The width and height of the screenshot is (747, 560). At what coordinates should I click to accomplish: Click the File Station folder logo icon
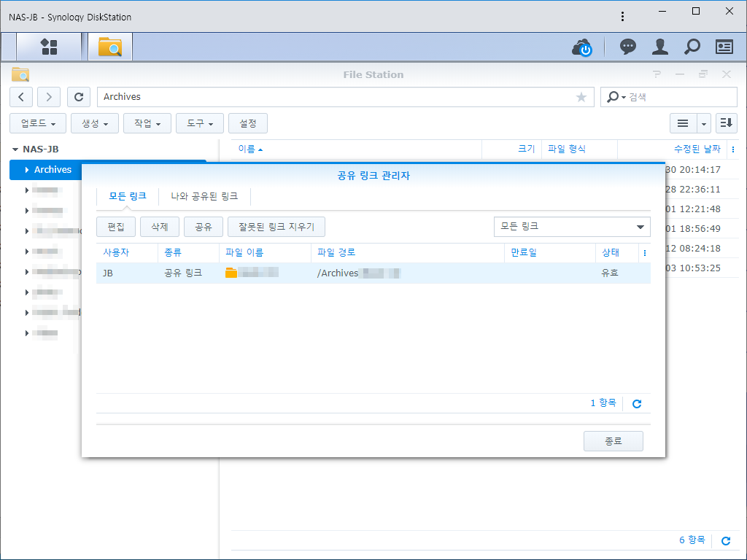[20, 74]
